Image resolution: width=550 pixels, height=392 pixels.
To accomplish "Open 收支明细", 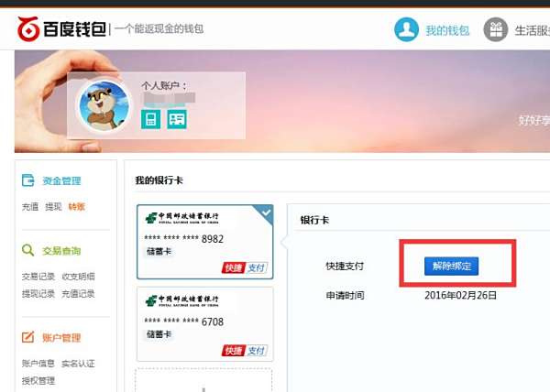I will (78, 277).
